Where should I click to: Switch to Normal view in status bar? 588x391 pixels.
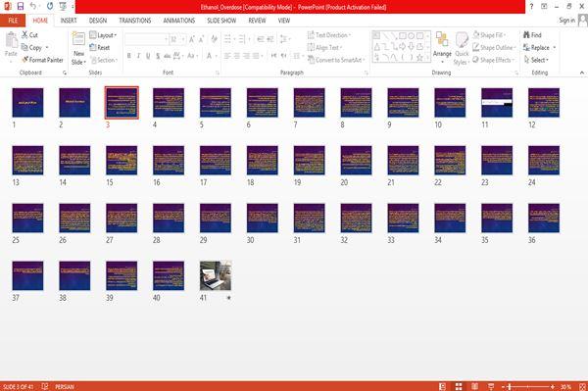click(x=443, y=386)
